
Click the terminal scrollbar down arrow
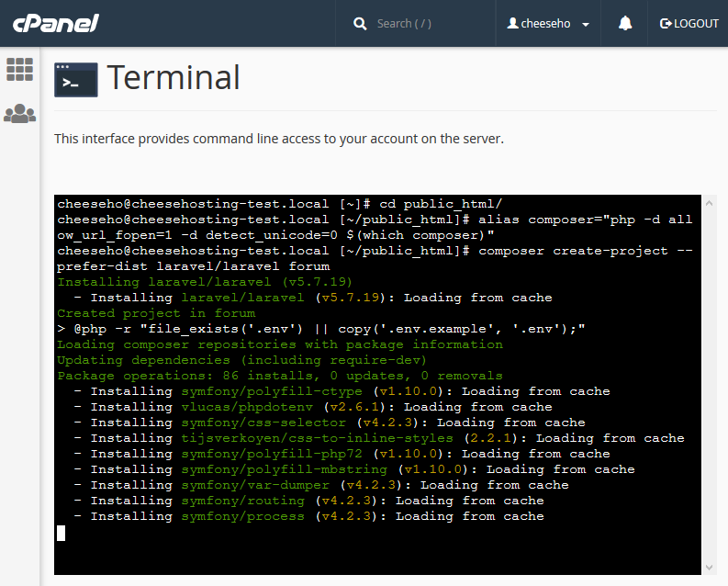pyautogui.click(x=708, y=568)
